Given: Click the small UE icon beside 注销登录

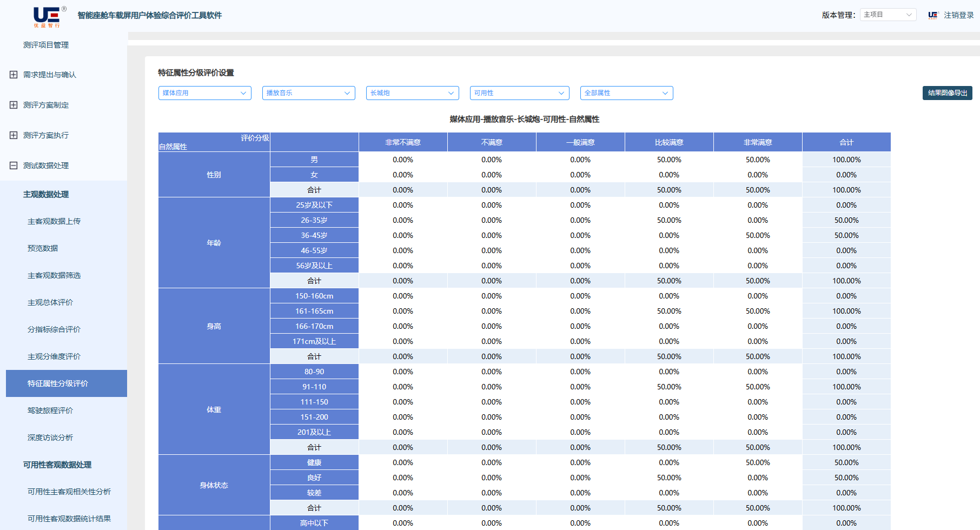Looking at the screenshot, I should coord(933,15).
